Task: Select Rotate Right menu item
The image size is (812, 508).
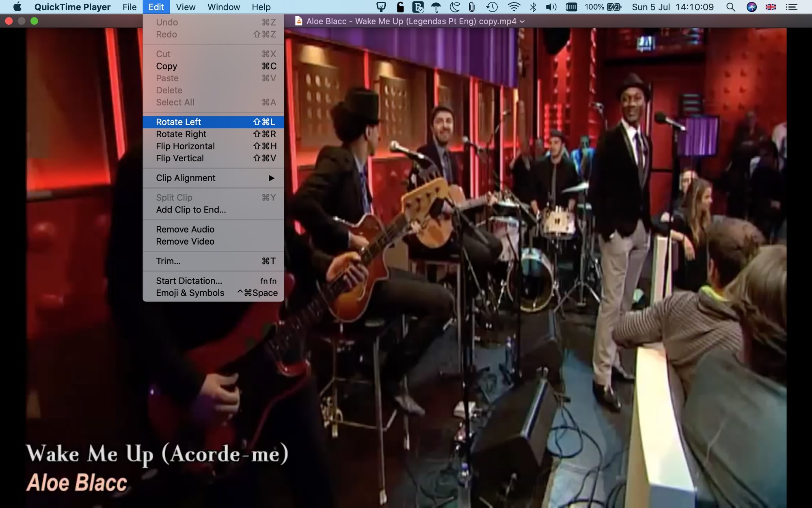Action: click(213, 134)
